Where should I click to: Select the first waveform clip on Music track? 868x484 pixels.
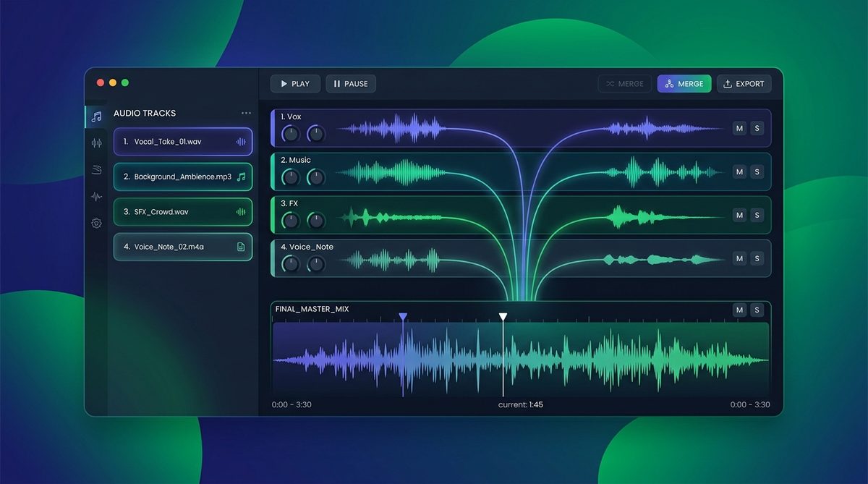391,173
